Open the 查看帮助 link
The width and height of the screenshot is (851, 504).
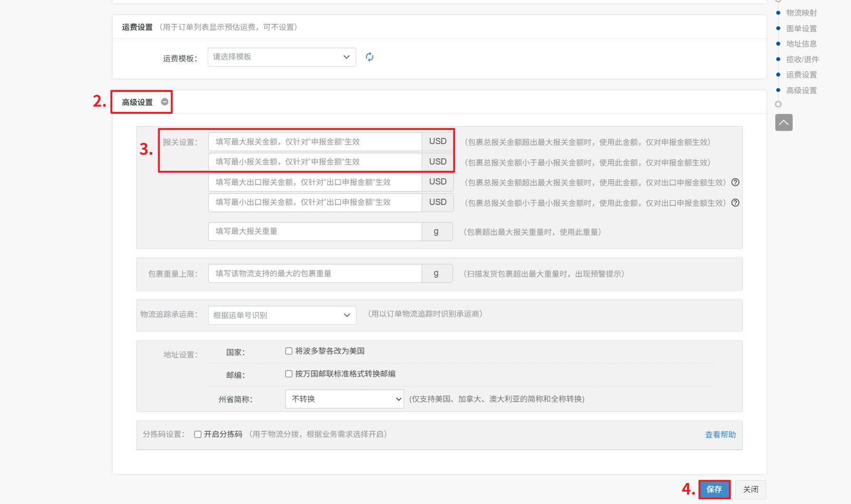720,435
